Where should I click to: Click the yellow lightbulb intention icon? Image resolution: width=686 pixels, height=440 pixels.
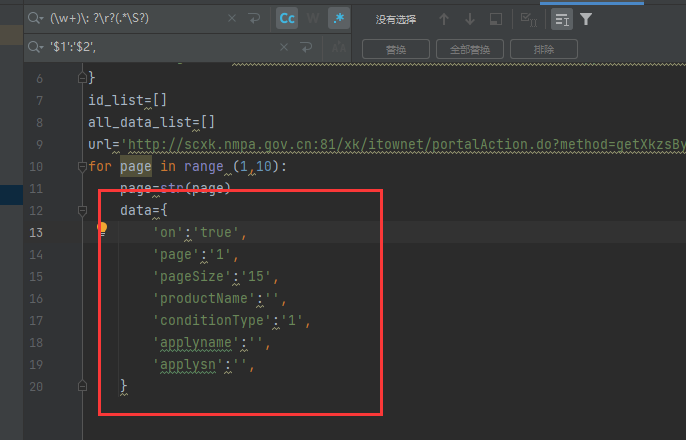point(102,229)
